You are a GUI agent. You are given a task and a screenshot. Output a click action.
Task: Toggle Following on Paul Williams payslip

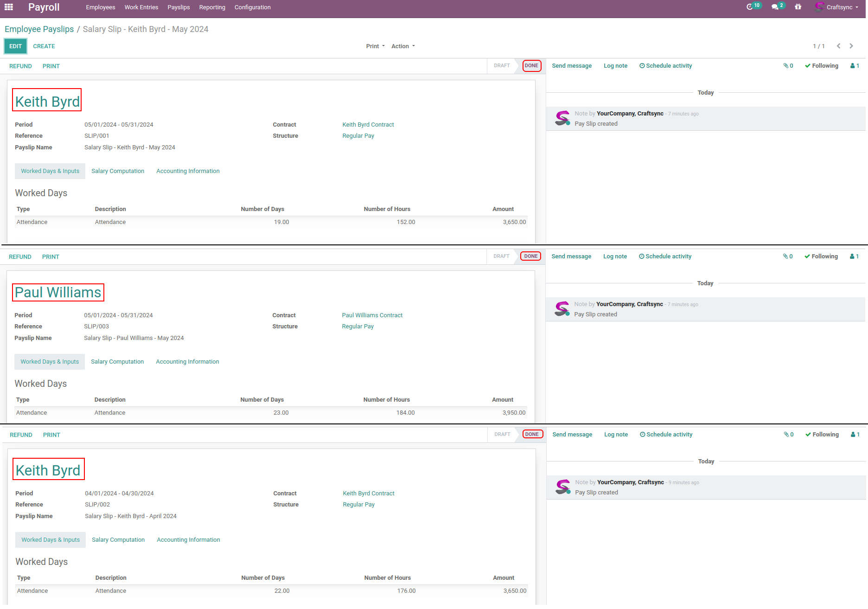821,256
